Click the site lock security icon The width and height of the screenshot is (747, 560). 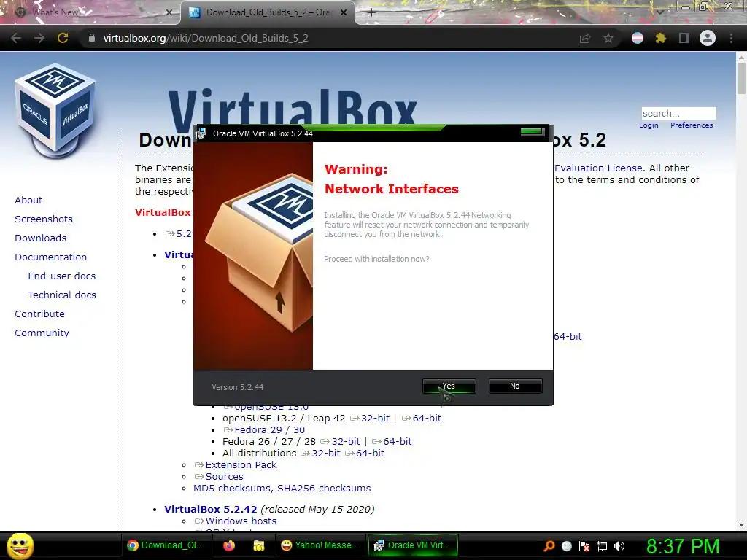tap(92, 38)
